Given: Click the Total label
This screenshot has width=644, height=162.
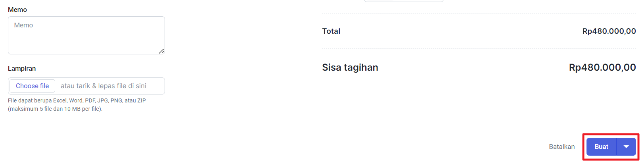Looking at the screenshot, I should [331, 31].
